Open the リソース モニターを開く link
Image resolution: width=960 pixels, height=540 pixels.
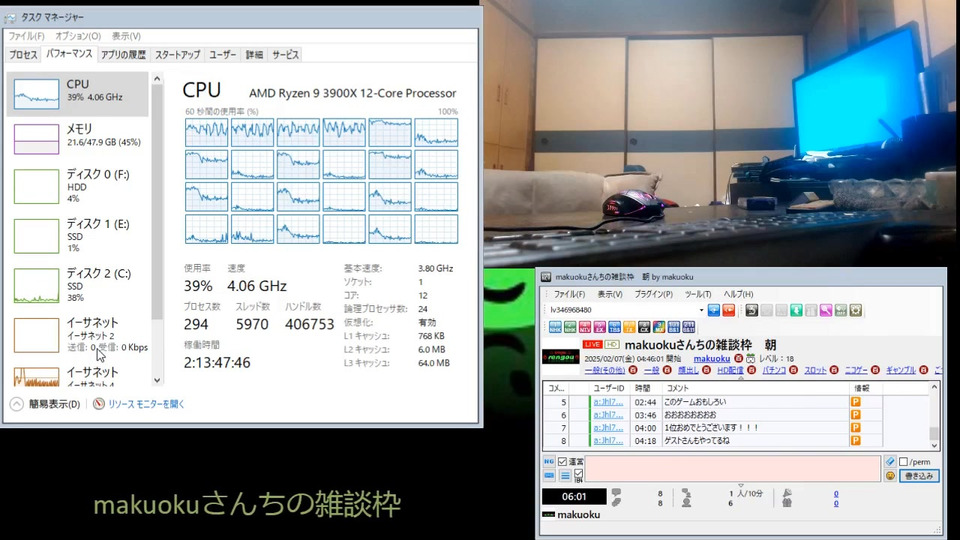[146, 404]
